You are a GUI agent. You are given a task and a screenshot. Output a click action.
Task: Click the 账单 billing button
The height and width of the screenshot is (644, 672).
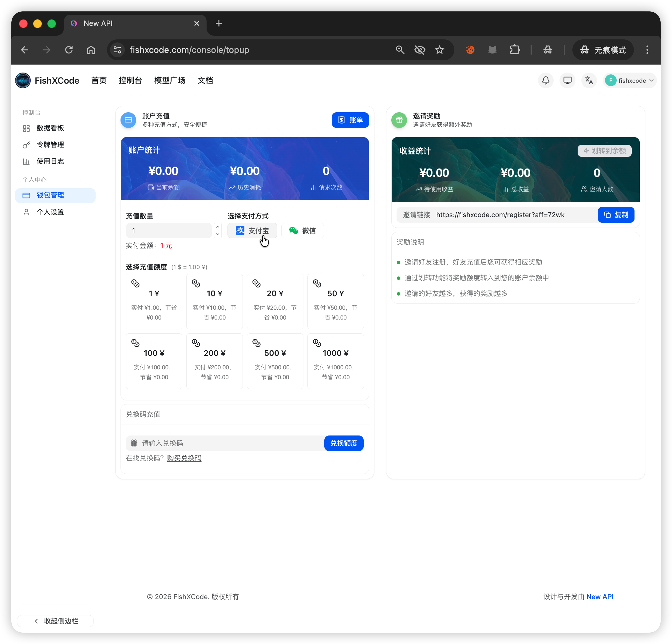(x=350, y=120)
